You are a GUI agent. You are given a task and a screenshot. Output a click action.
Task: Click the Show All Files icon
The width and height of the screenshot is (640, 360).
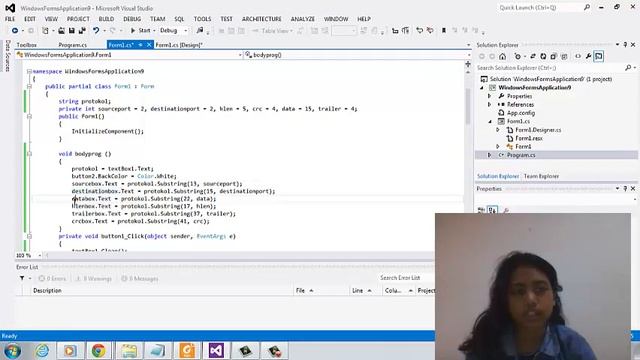564,56
